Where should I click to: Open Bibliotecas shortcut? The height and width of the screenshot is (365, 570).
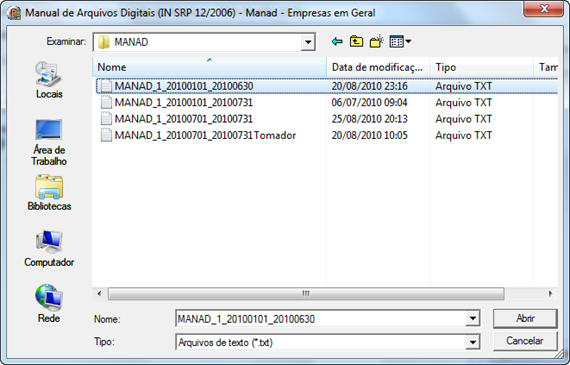49,193
